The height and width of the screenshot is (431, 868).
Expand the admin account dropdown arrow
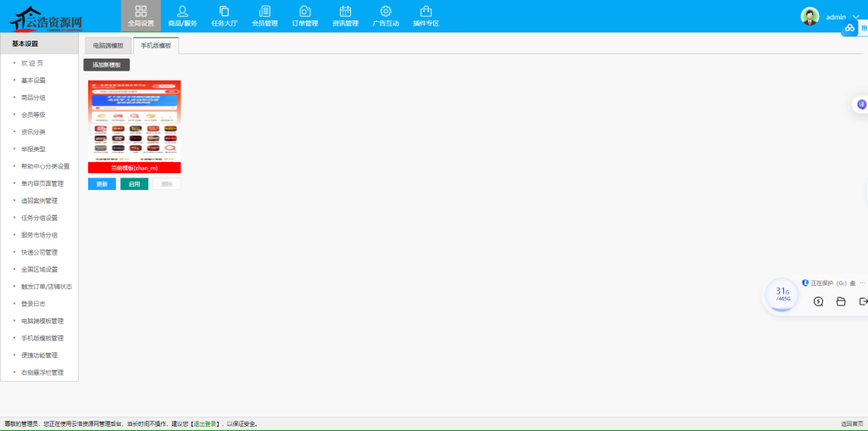tap(855, 17)
